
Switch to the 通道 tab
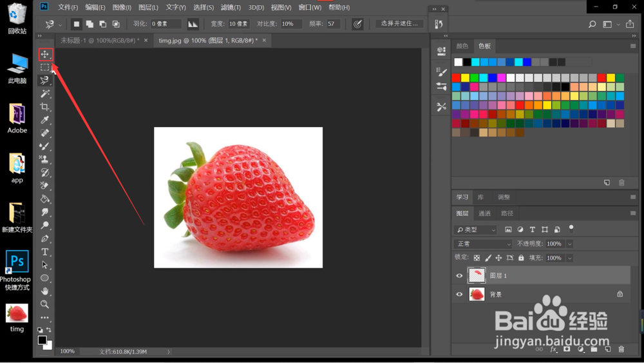click(x=484, y=213)
